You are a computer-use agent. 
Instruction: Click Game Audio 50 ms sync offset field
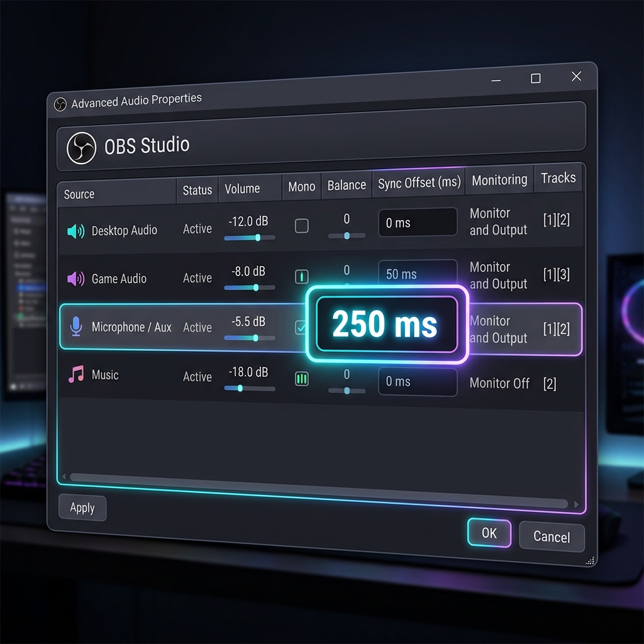click(x=418, y=272)
